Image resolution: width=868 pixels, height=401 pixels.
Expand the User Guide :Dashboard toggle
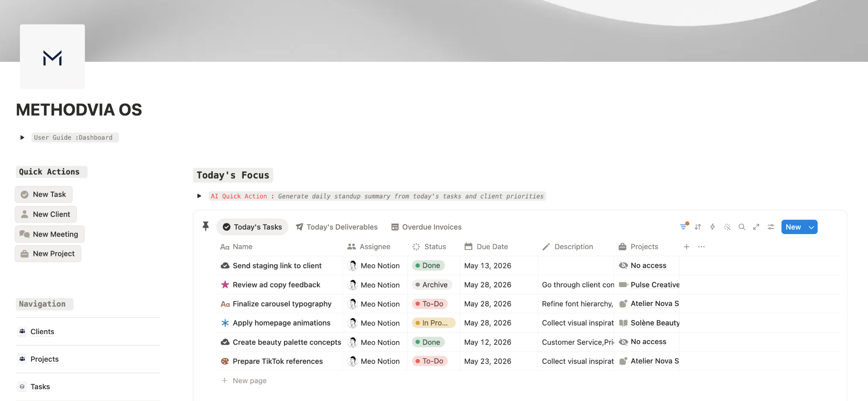[x=22, y=137]
